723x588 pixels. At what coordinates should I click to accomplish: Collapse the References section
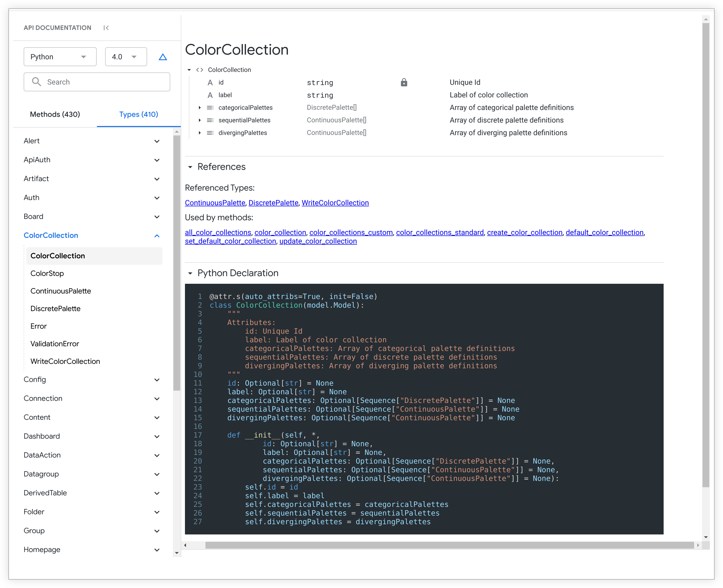190,167
